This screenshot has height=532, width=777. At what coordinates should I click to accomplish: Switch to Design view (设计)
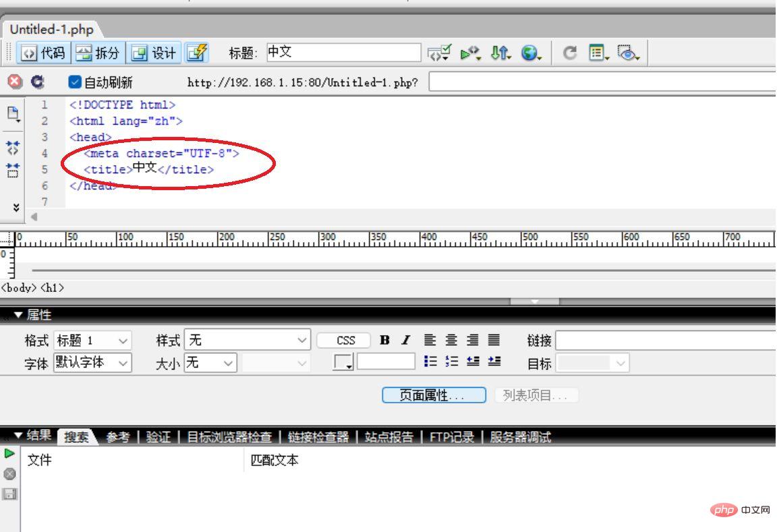click(x=154, y=53)
